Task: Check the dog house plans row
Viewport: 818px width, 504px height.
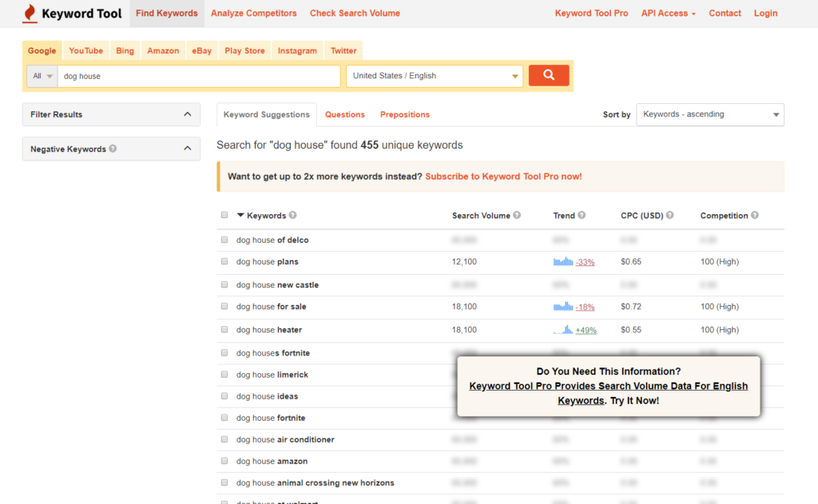Action: click(224, 261)
